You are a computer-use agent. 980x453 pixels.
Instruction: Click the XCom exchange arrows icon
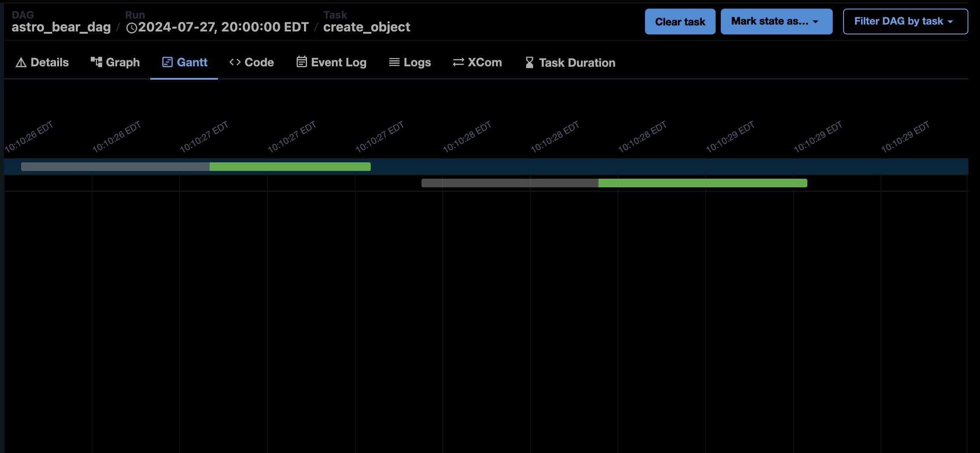(457, 62)
